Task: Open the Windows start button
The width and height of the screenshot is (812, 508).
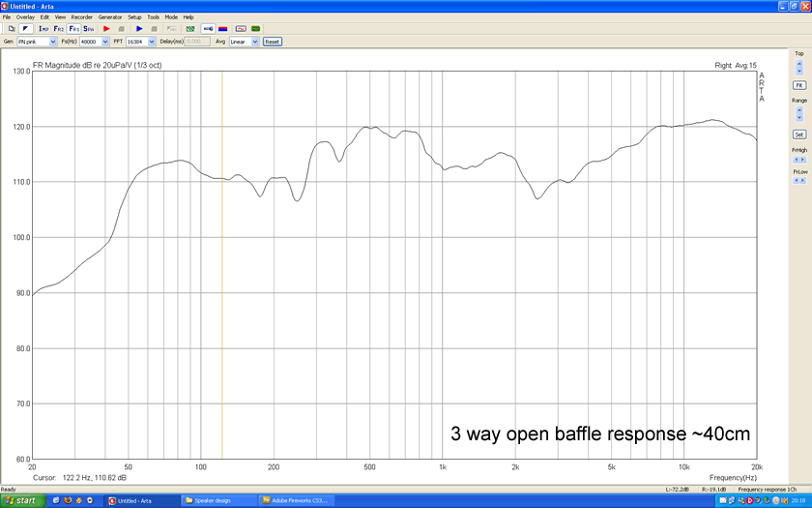Action: point(23,501)
